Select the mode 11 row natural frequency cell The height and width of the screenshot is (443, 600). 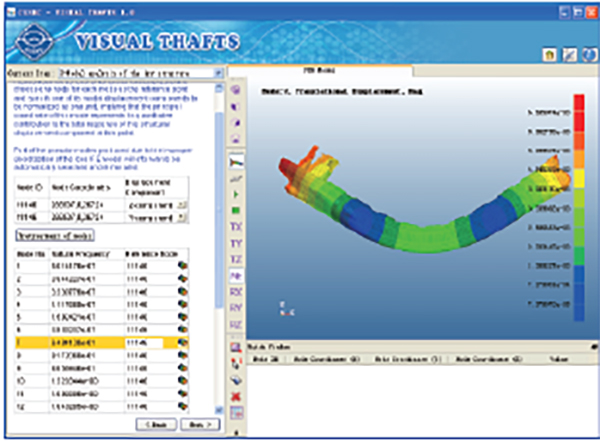pos(88,394)
